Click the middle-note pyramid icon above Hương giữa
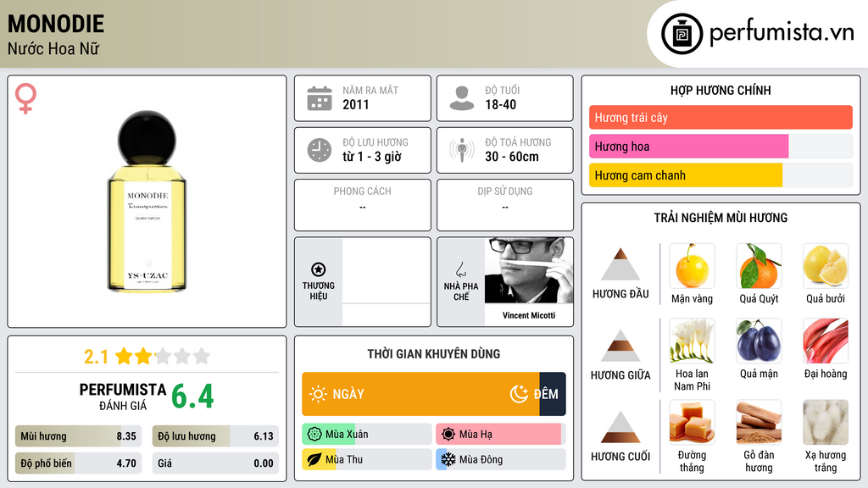This screenshot has height=488, width=868. 620,346
